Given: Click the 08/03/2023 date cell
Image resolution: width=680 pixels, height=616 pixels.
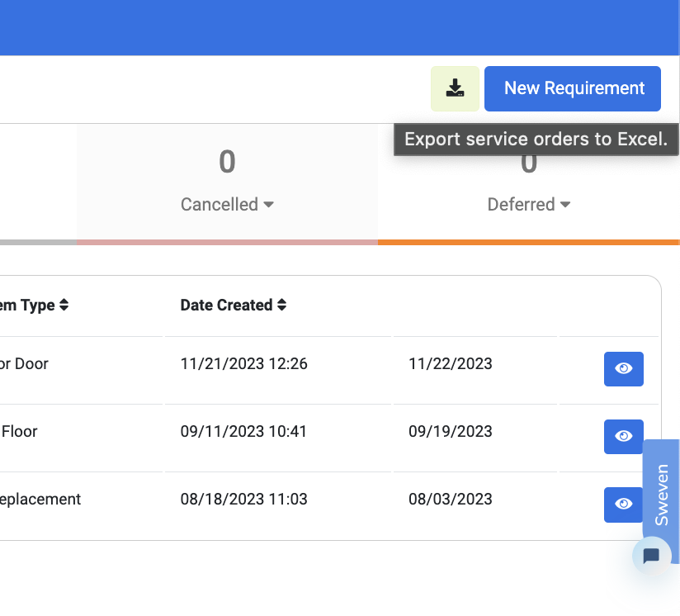Looking at the screenshot, I should pos(450,499).
